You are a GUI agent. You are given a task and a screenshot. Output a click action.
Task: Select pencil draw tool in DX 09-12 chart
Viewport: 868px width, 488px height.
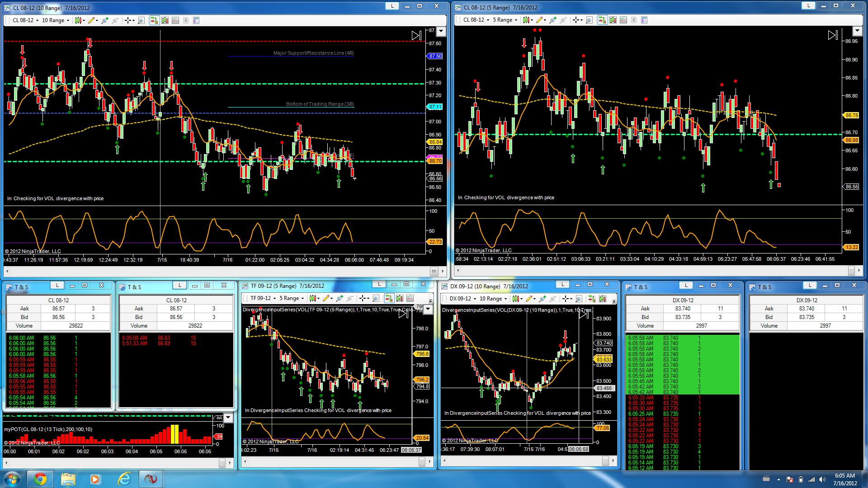[529, 299]
